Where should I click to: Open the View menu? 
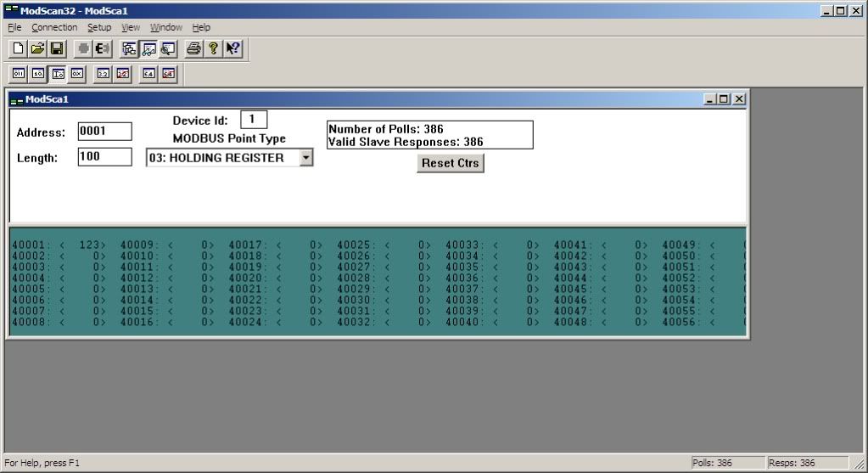131,27
